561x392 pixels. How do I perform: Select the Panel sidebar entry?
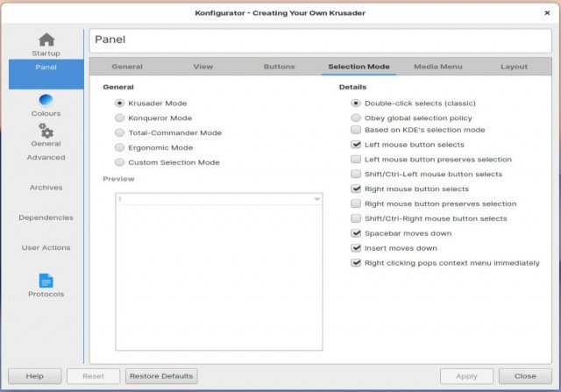pos(46,75)
